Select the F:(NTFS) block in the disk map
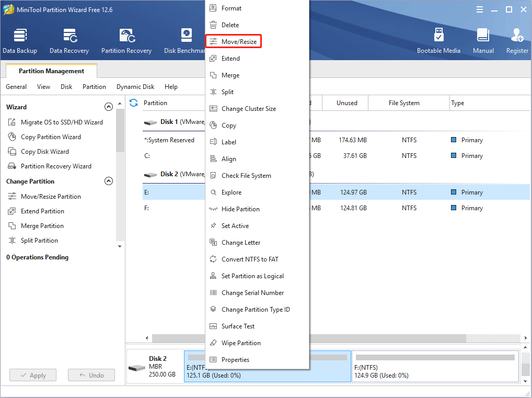Screen dimensions: 532x398 [x=435, y=367]
